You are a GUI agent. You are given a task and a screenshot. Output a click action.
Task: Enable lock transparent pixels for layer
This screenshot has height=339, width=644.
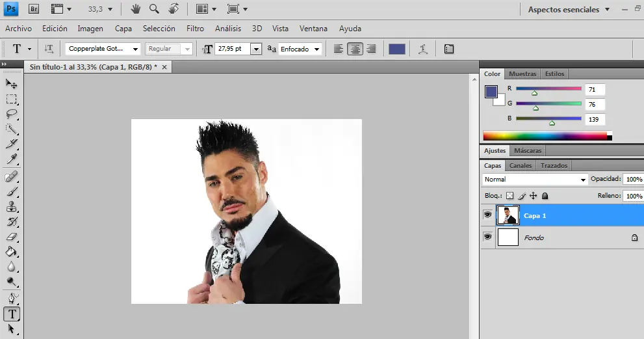point(510,196)
